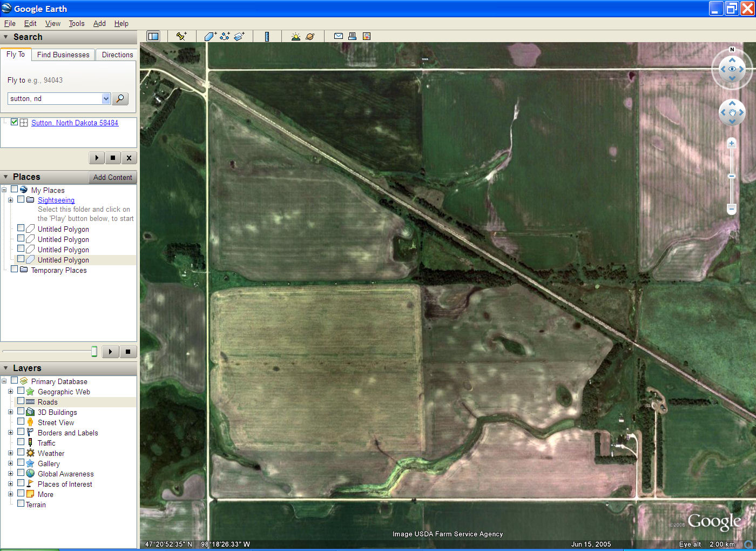This screenshot has height=551, width=756.
Task: Print the current view icon
Action: click(352, 36)
